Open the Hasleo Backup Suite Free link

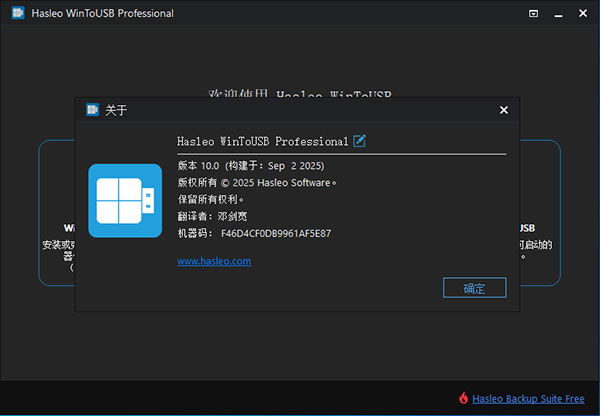point(528,398)
